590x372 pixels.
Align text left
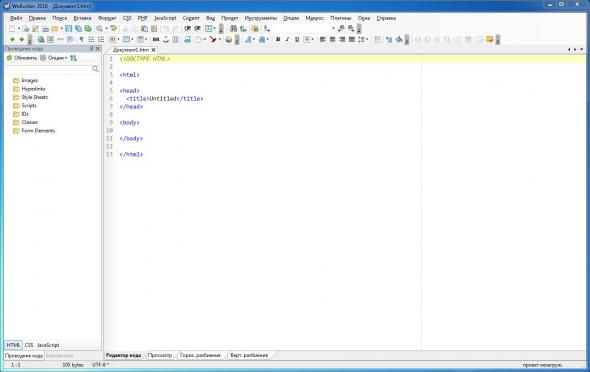tap(323, 39)
